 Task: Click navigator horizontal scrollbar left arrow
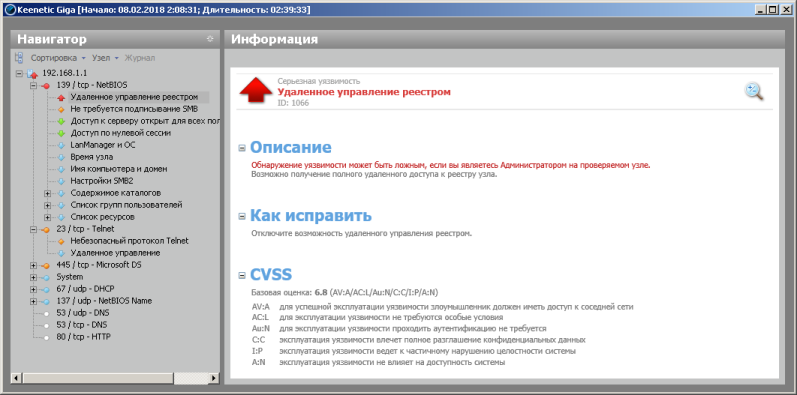pyautogui.click(x=16, y=378)
